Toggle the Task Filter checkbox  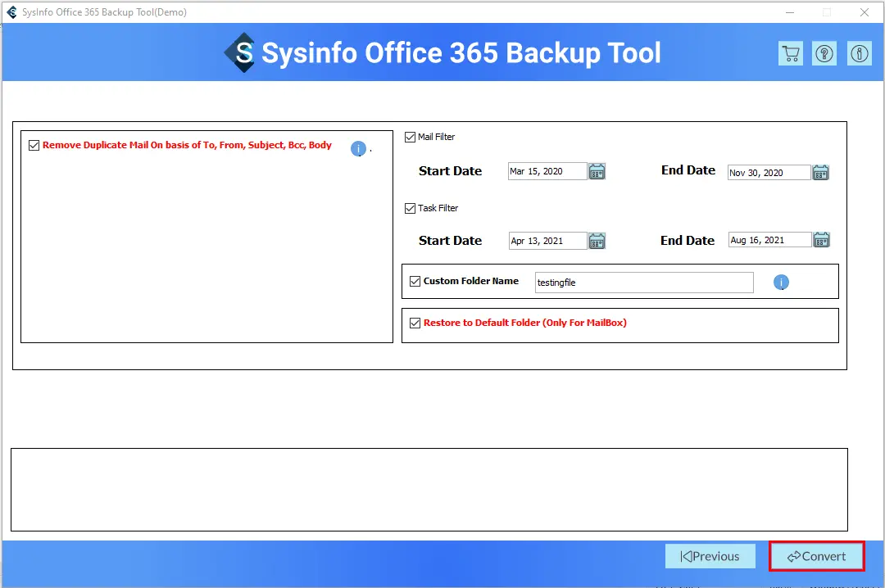point(411,208)
